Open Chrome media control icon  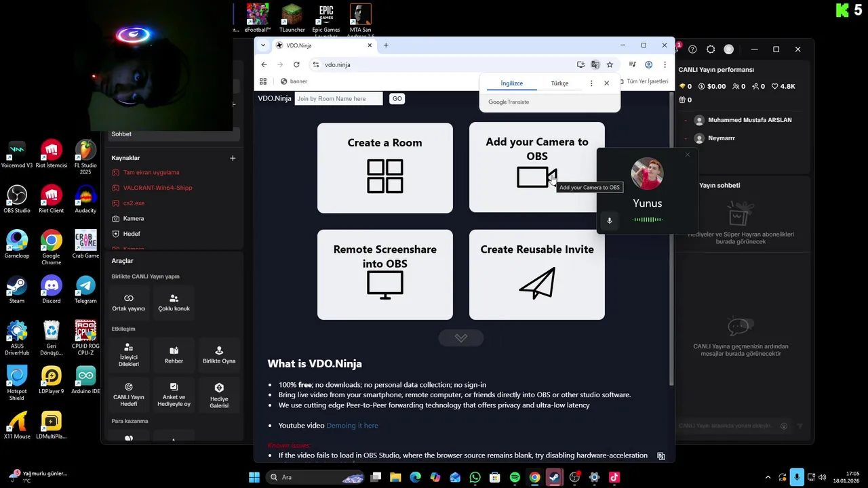click(632, 64)
